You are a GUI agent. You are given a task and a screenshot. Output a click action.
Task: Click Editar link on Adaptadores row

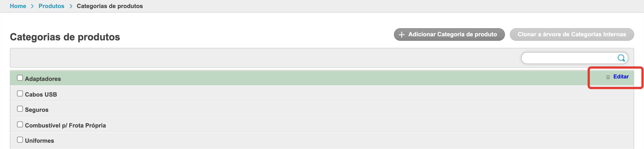coord(621,77)
